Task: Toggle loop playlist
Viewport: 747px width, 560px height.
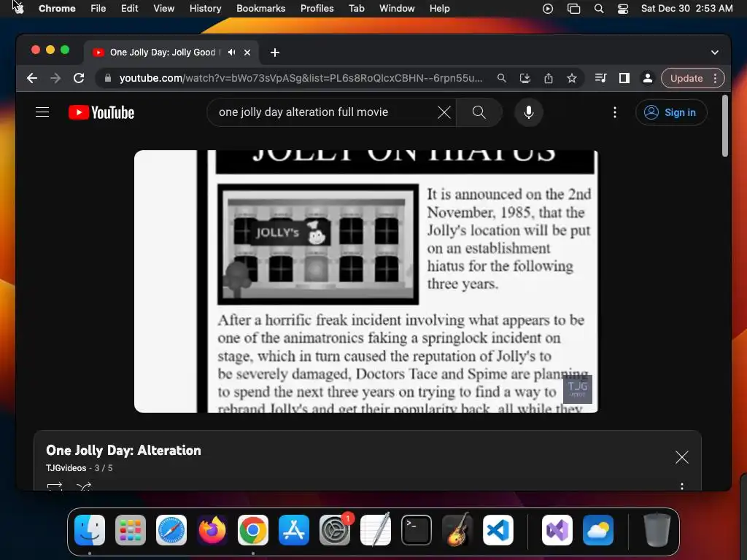Action: click(x=55, y=486)
